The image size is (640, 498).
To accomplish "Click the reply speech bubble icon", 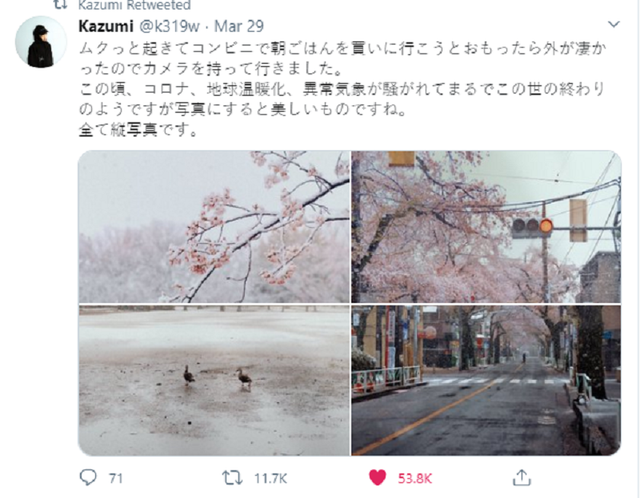I will 88,477.
